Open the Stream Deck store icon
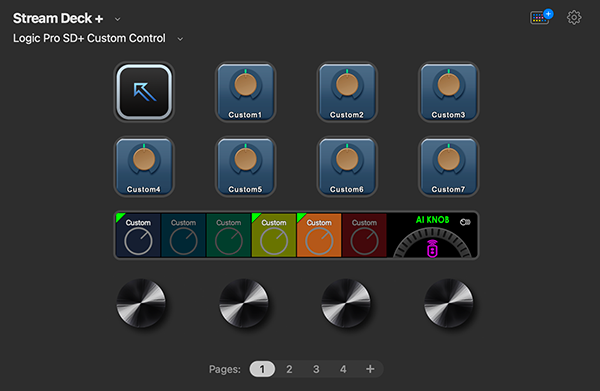Viewport: 600px width, 391px height. pyautogui.click(x=541, y=17)
